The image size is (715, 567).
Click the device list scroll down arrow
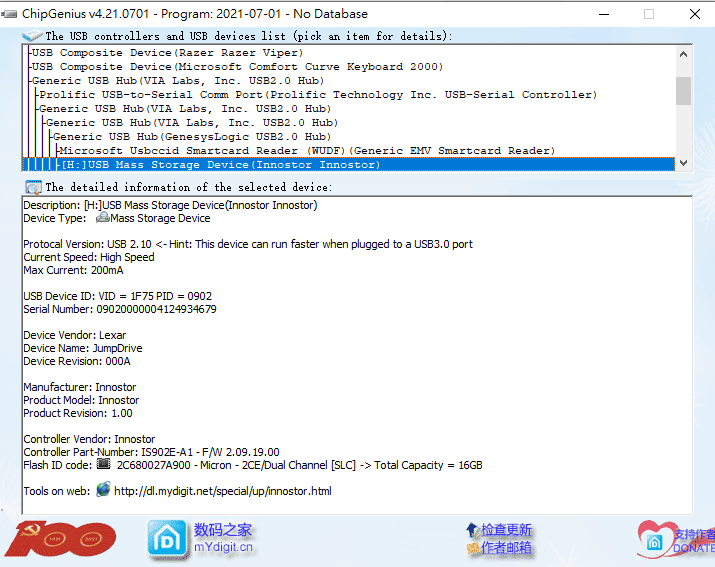click(683, 162)
